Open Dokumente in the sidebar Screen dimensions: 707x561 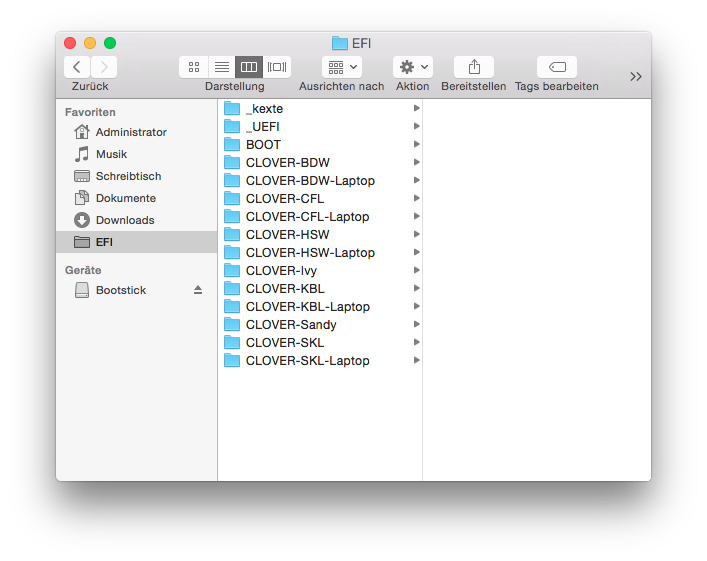[137, 198]
